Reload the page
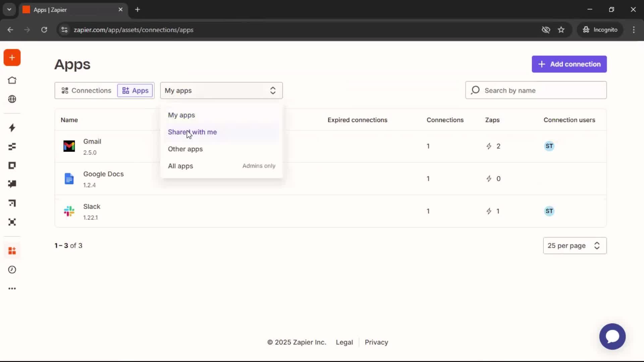This screenshot has width=644, height=362. pyautogui.click(x=44, y=30)
